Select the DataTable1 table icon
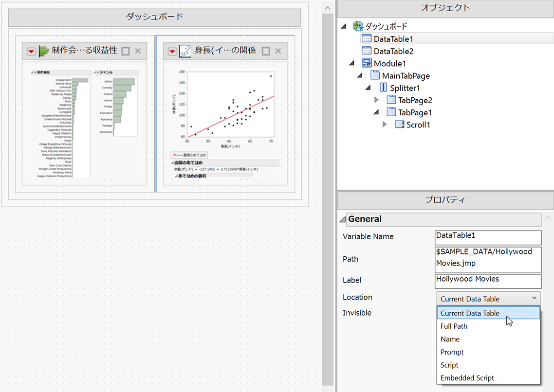 pos(367,38)
